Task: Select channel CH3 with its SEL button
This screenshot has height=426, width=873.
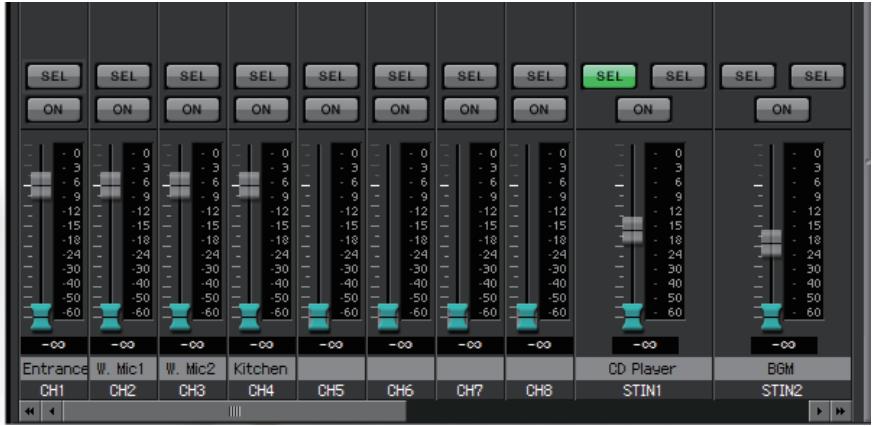Action: pyautogui.click(x=192, y=76)
